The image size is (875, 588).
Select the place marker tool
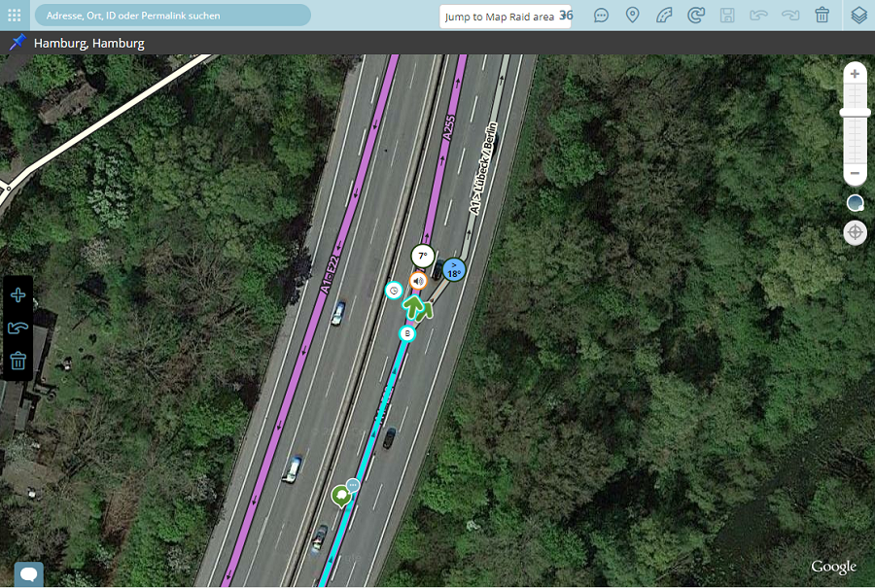click(632, 16)
